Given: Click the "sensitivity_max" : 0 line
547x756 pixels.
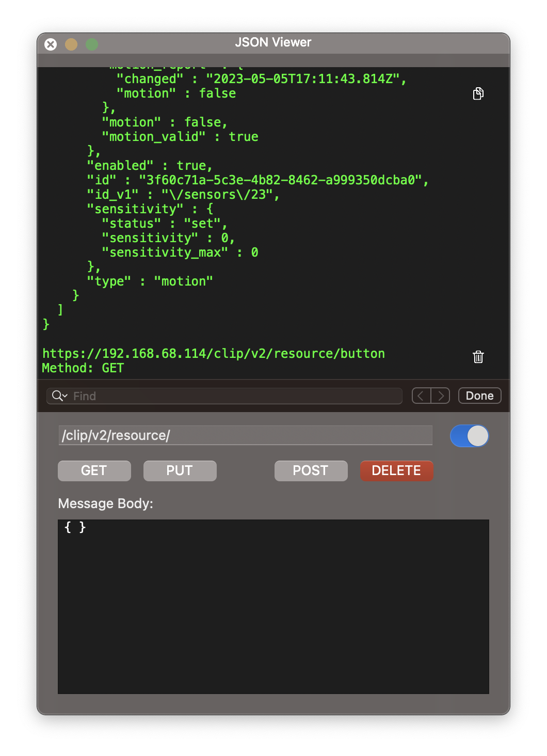Looking at the screenshot, I should click(x=180, y=253).
